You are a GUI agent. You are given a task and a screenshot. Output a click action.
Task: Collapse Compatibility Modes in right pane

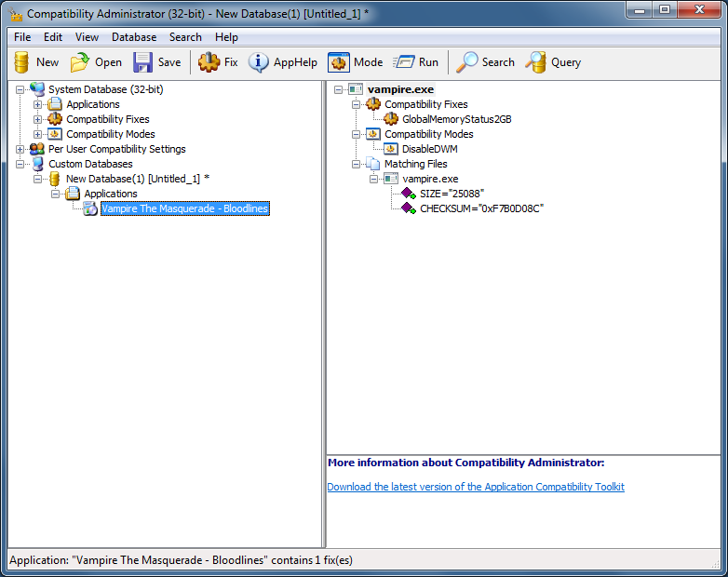point(357,134)
